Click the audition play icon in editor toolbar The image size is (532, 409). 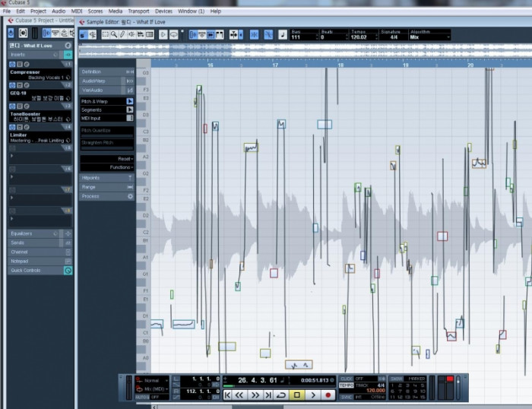point(163,35)
